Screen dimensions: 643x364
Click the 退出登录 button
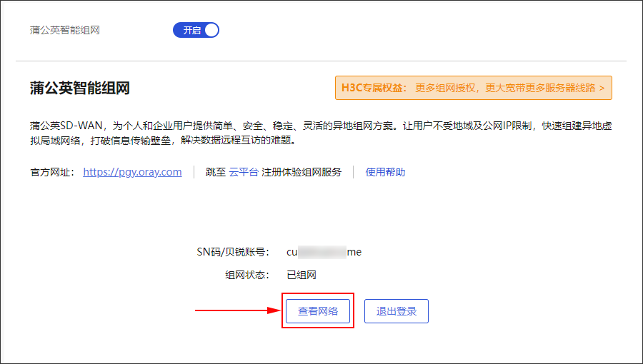[x=396, y=311]
